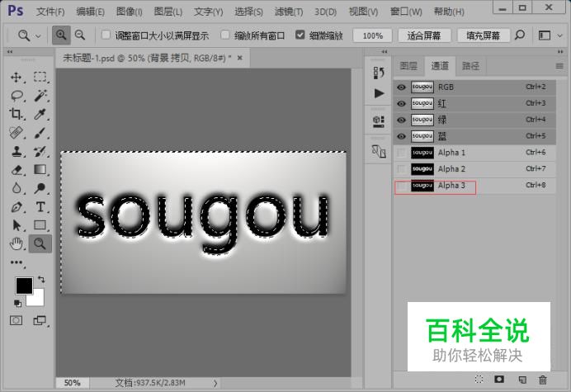Open the File menu 文件(F)
This screenshot has width=571, height=392.
point(50,12)
